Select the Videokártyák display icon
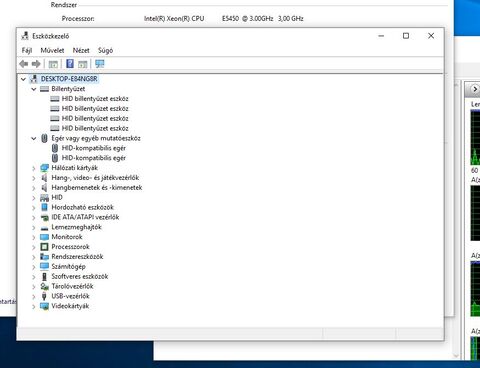 click(44, 306)
